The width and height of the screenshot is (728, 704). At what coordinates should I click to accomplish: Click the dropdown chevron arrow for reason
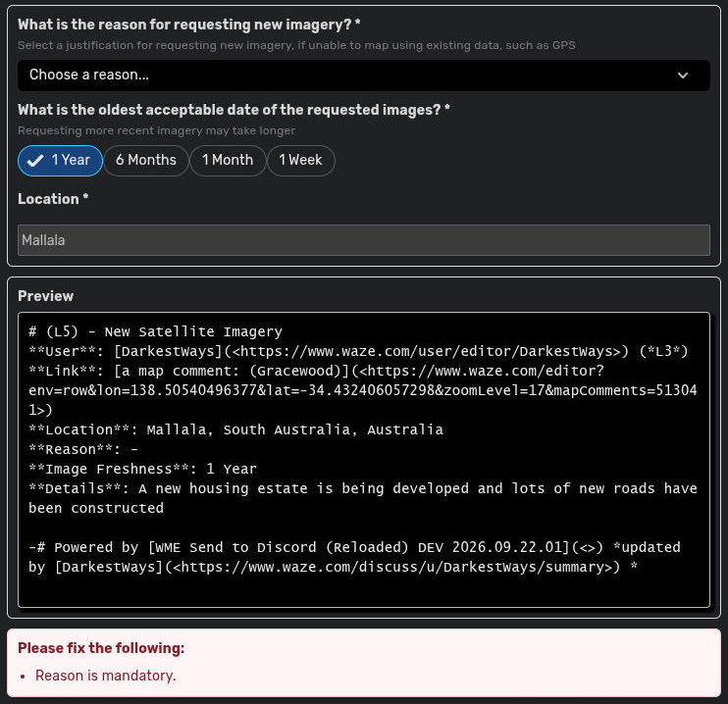[x=683, y=75]
